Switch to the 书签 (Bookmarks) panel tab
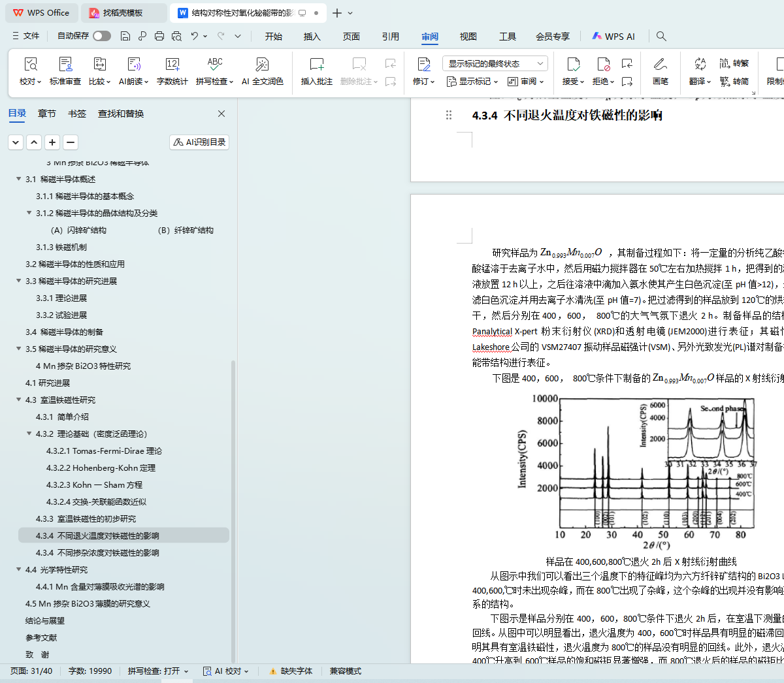This screenshot has height=683, width=784. tap(77, 114)
